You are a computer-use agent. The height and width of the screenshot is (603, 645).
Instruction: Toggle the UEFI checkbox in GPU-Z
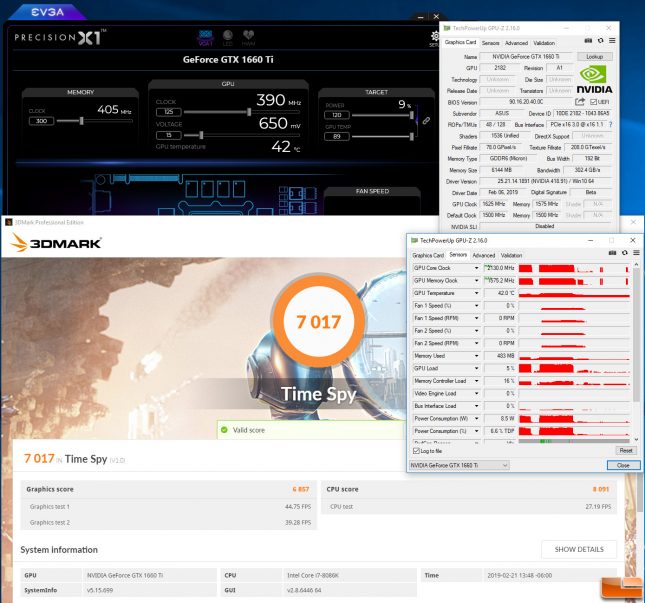click(593, 102)
